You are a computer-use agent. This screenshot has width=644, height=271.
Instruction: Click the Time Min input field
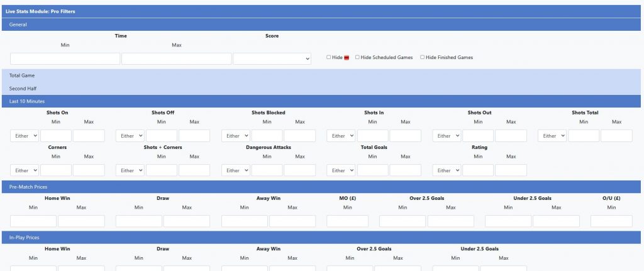point(65,58)
